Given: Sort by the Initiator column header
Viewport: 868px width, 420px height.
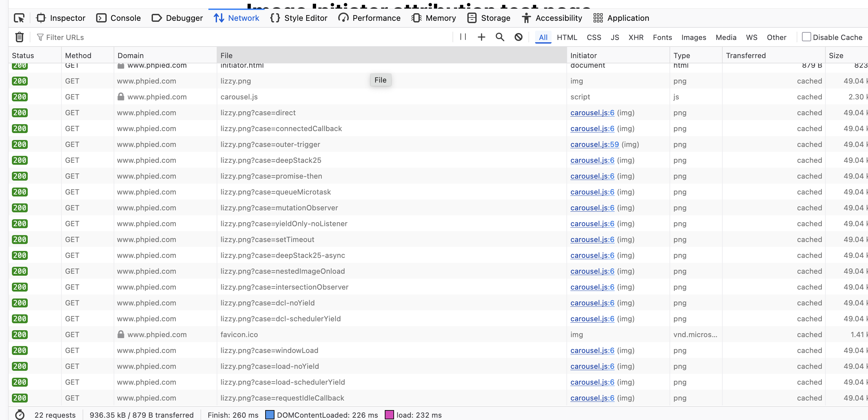Looking at the screenshot, I should tap(618, 55).
